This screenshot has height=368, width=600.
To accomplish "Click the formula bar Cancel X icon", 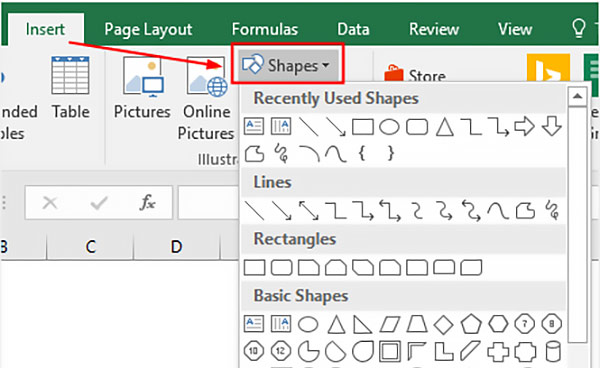I will coord(50,203).
